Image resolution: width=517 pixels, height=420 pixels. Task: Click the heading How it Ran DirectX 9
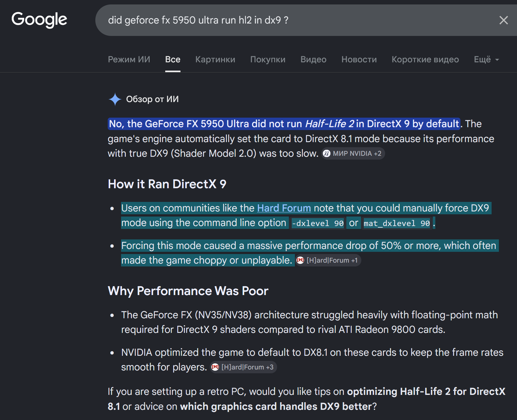tap(167, 184)
